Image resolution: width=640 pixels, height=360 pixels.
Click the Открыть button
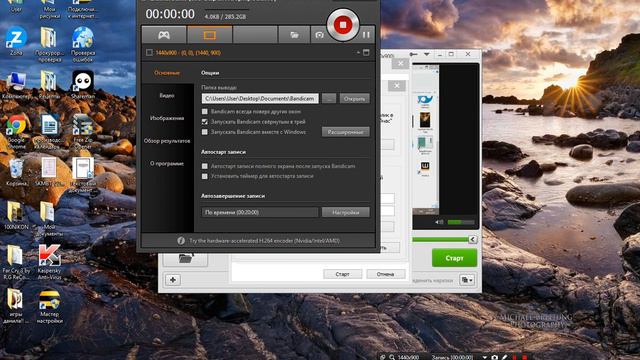354,98
